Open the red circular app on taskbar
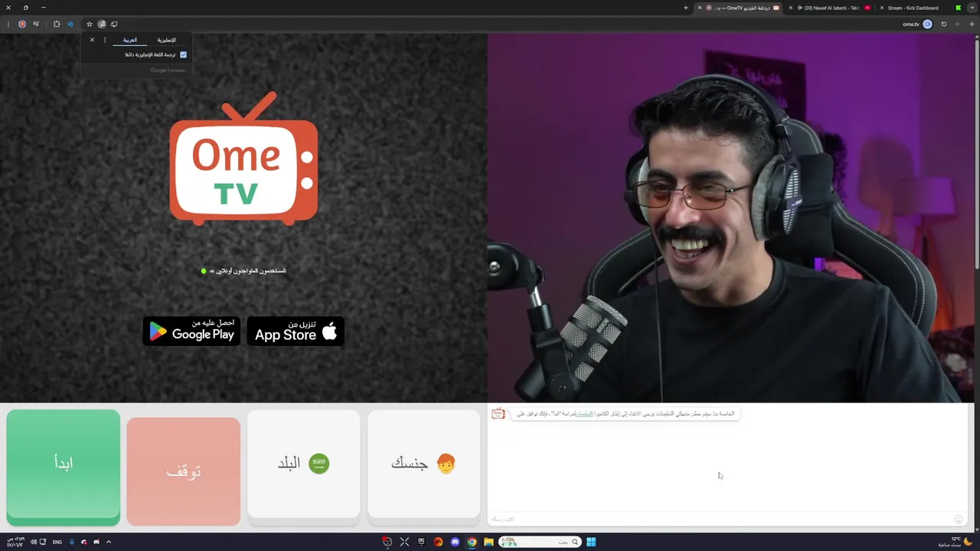This screenshot has width=980, height=551. [387, 542]
